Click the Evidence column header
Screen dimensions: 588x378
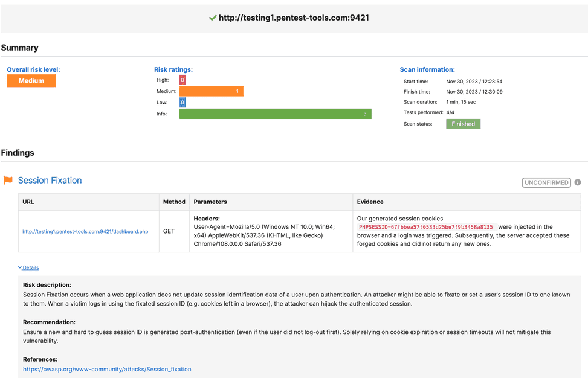tap(370, 202)
